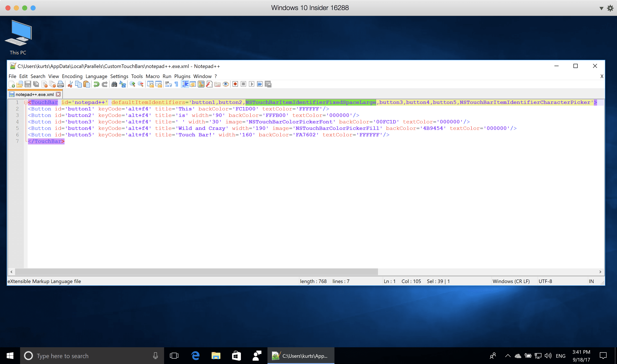Toggle the INS typing mode in the status bar

(591, 281)
